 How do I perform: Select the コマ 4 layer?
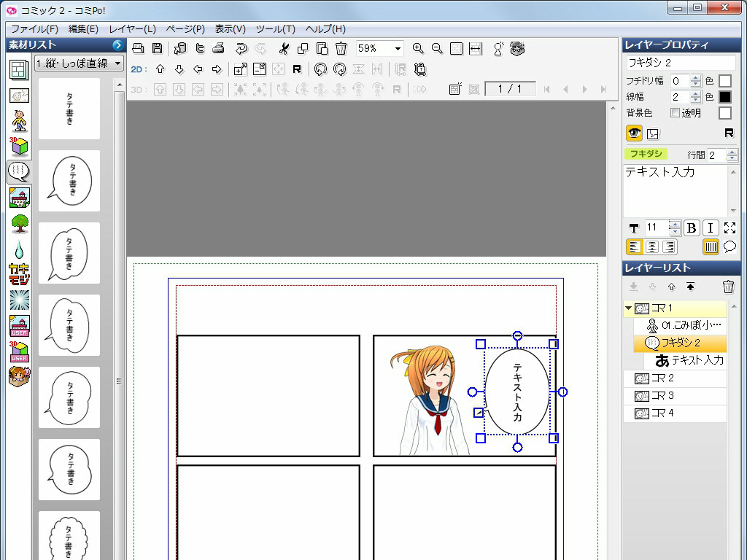675,413
